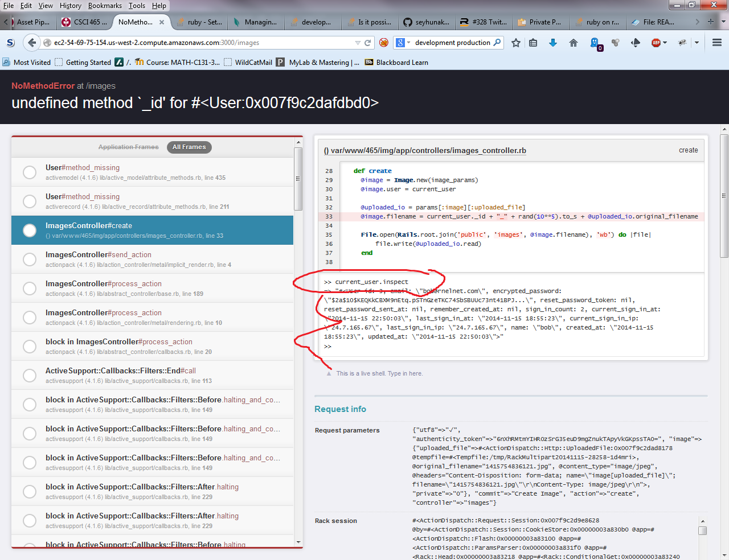The image size is (729, 560).
Task: Open the Bookmarks menu
Action: (x=105, y=6)
